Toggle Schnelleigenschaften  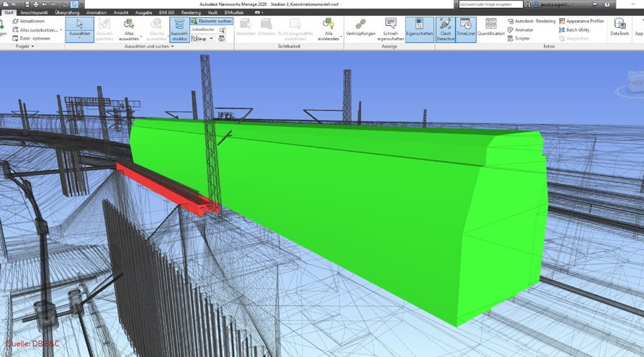tap(391, 30)
